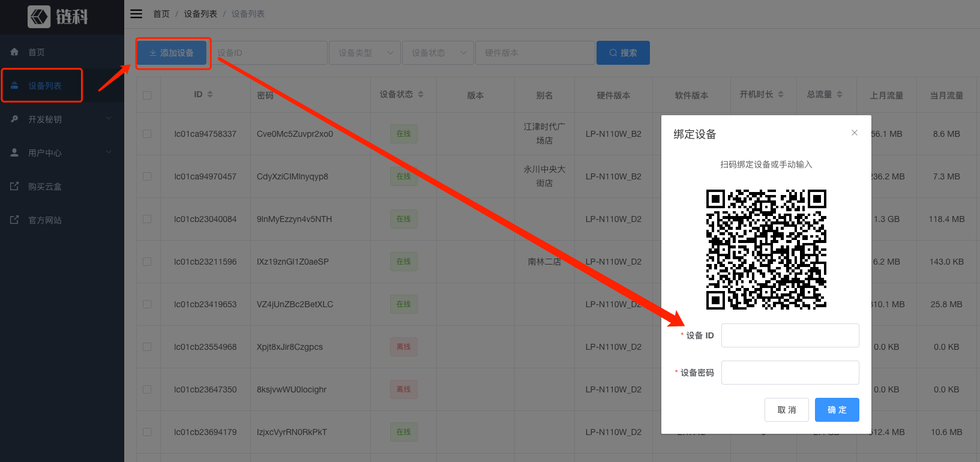Check the row lc01ca94970457 checkbox
The image size is (980, 462).
147,176
